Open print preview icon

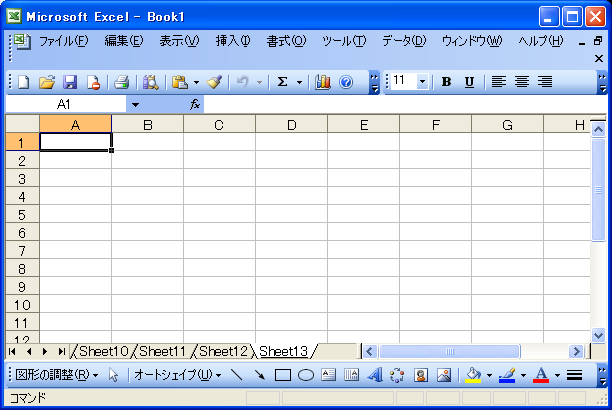pos(150,82)
